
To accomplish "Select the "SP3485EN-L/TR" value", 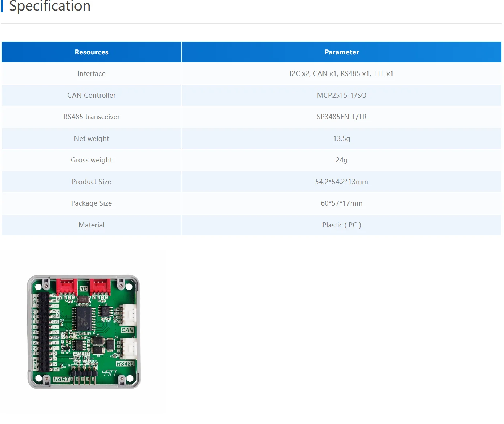I will click(x=342, y=117).
